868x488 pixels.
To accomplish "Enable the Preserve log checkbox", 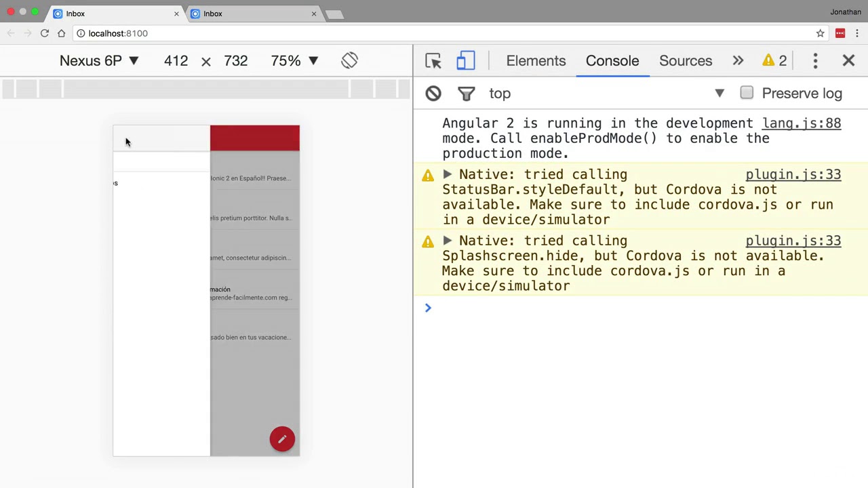I will point(747,93).
